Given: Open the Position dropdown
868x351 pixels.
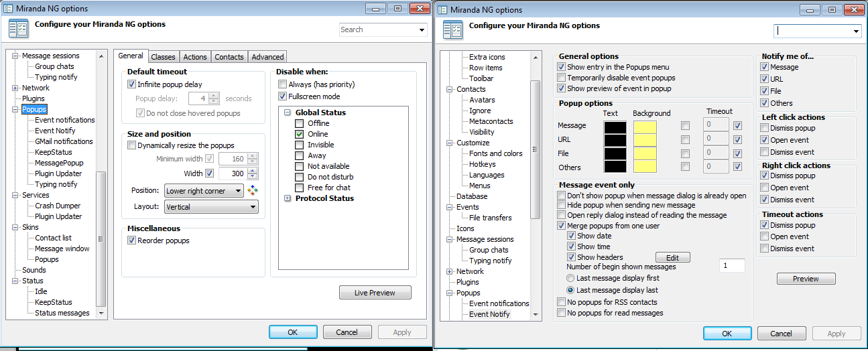Looking at the screenshot, I should click(204, 191).
